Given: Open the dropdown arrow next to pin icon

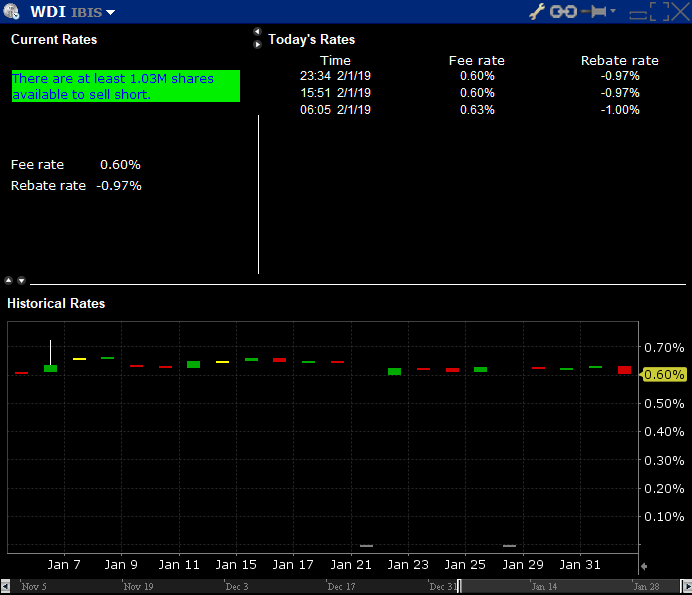Looking at the screenshot, I should coord(613,11).
